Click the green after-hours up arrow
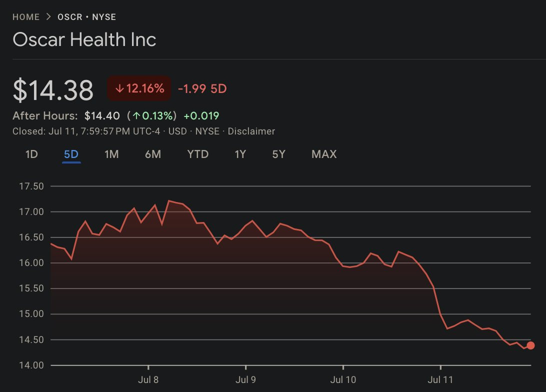Image resolution: width=546 pixels, height=392 pixels. [135, 116]
